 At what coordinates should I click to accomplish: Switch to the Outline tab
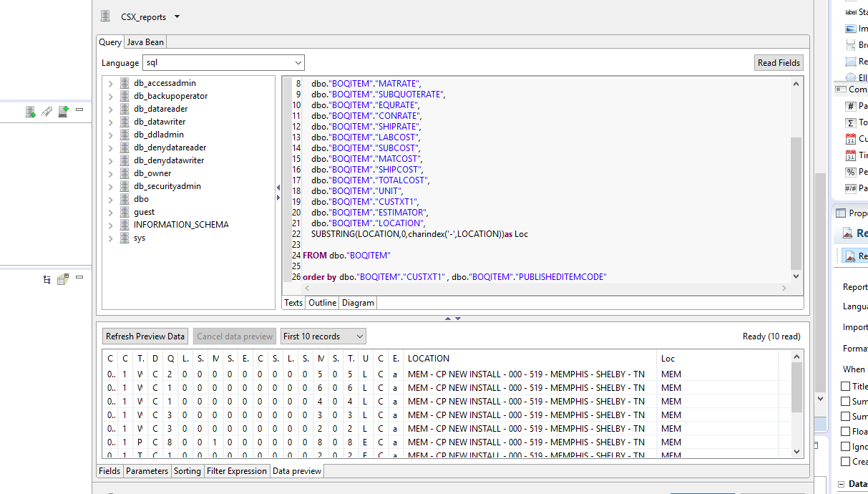click(x=322, y=303)
